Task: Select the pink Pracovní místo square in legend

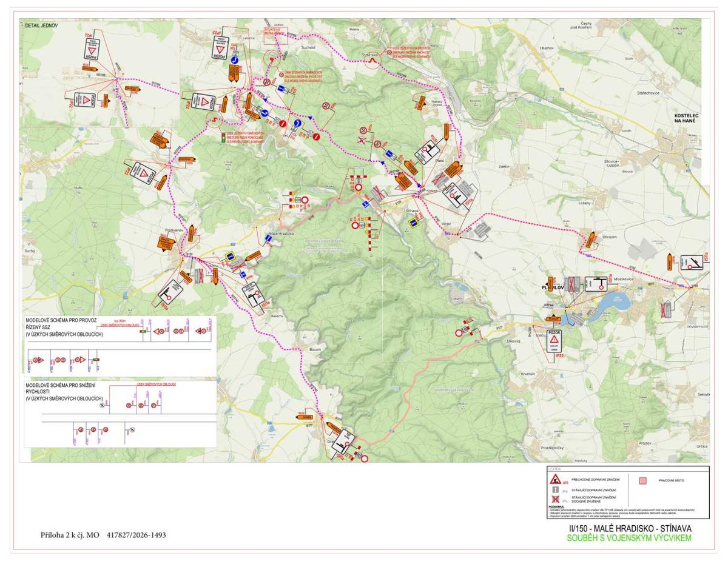Action: (x=643, y=480)
